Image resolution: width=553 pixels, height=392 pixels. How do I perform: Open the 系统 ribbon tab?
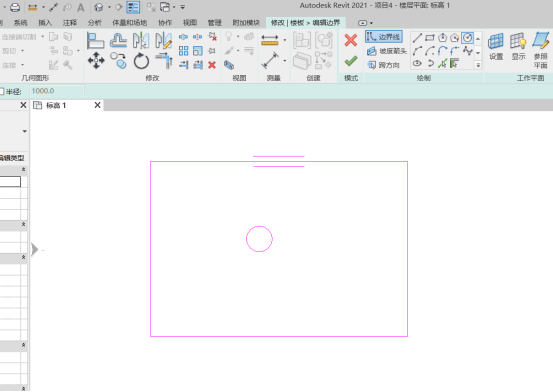click(x=20, y=23)
